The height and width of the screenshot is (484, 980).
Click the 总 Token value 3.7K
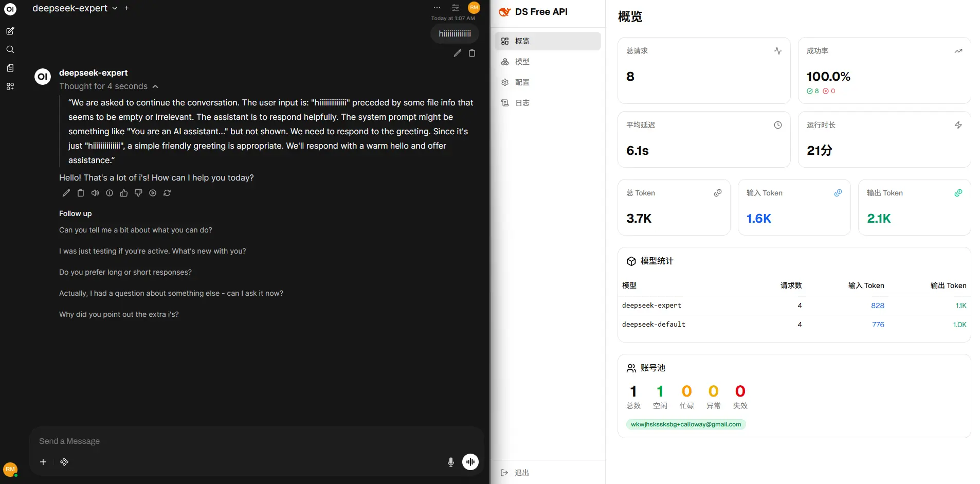(x=639, y=219)
